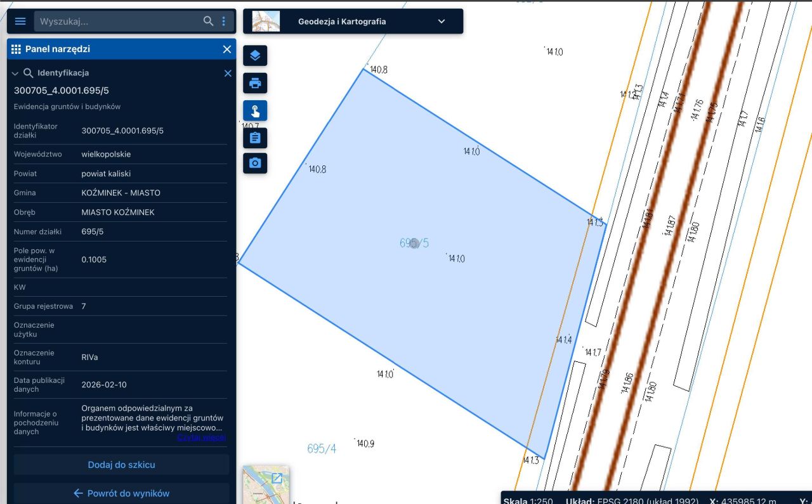The height and width of the screenshot is (504, 812).
Task: Take a map screenshot with camera tool
Action: click(x=255, y=163)
